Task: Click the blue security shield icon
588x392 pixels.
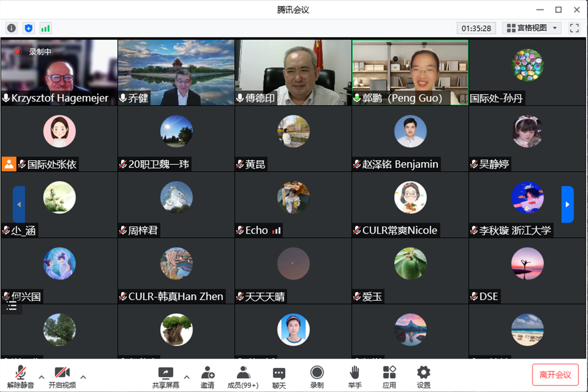Action: pos(29,28)
